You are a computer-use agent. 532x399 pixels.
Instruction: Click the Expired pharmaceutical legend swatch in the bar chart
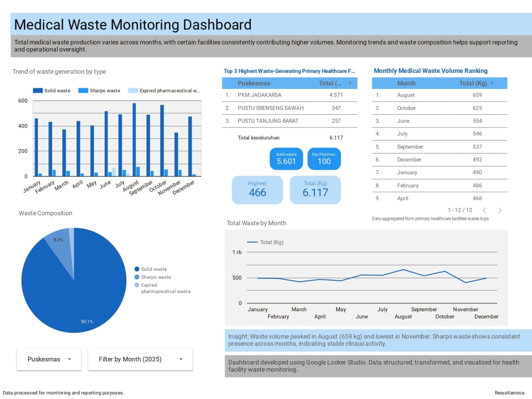coord(133,90)
